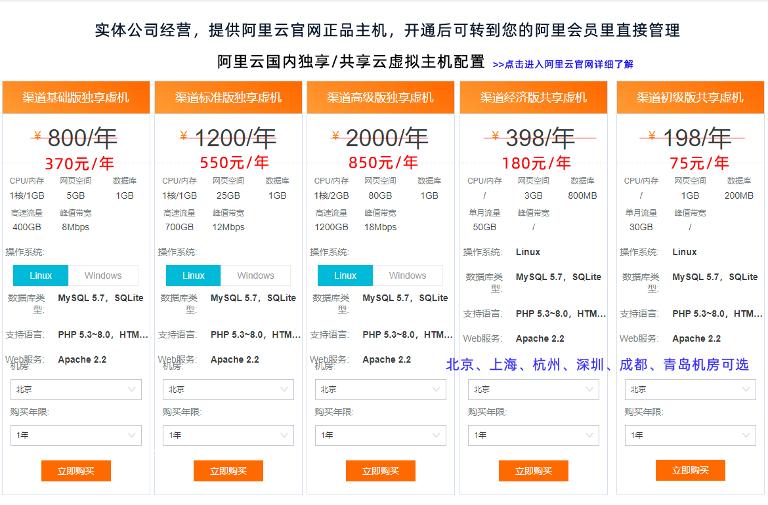
Task: Click the 550元/年 price
Action: (x=234, y=162)
